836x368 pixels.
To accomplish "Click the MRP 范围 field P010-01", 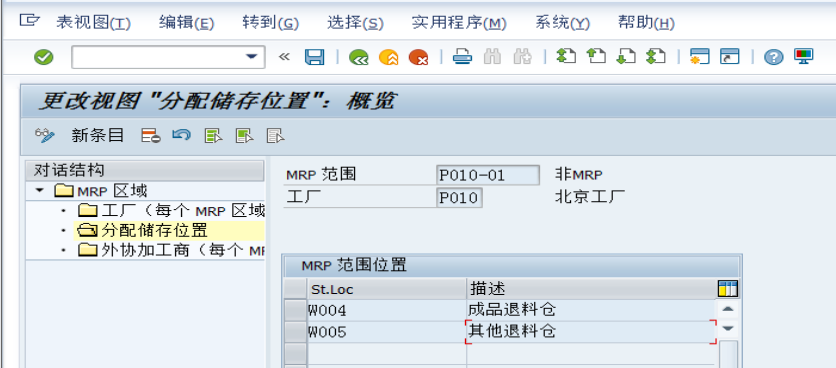I will point(488,175).
